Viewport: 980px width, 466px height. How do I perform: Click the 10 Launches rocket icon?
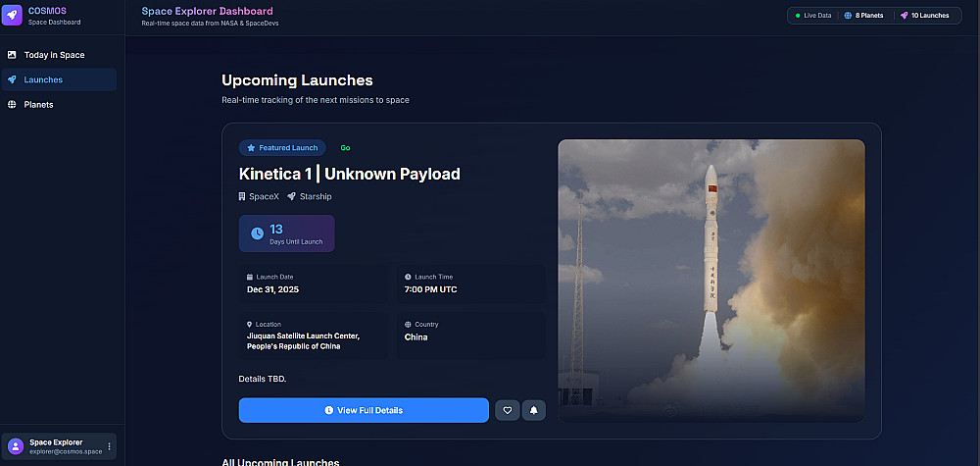tap(904, 16)
